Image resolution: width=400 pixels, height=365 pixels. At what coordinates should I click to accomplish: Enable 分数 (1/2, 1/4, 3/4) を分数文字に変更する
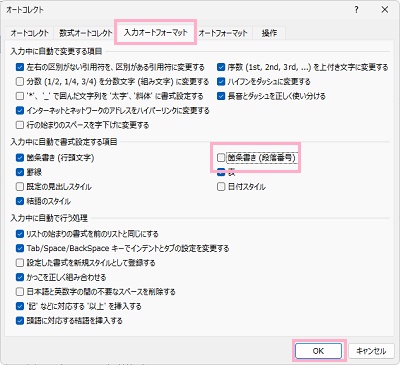[20, 82]
